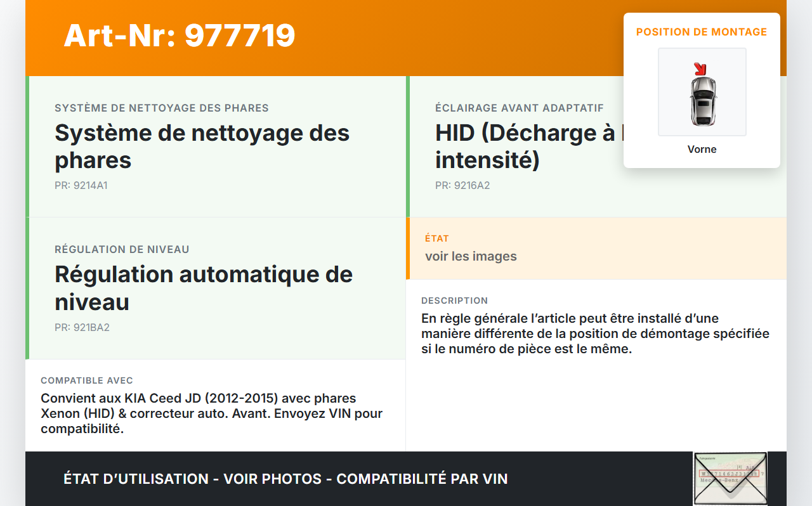The image size is (812, 506).
Task: Click the "Vorne" caption under the car diagram
Action: tap(702, 150)
